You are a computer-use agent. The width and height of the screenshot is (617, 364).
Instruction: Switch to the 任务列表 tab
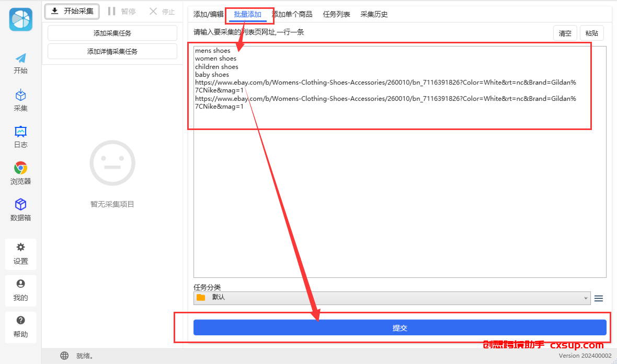[336, 15]
